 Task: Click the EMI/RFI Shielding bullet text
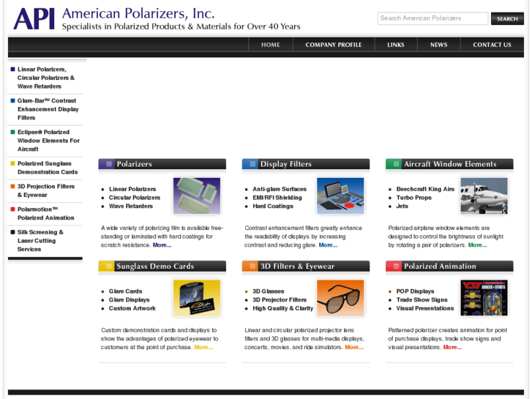[x=277, y=198]
